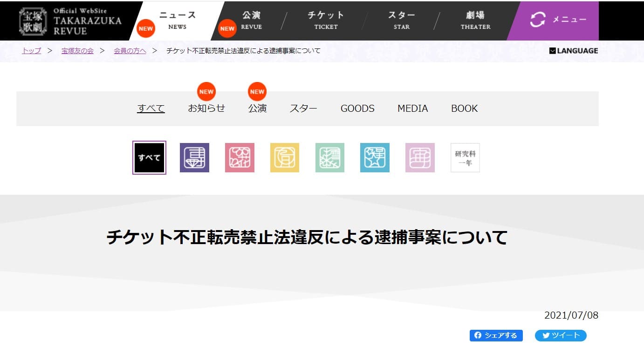Screen dimensions: 644x354
Task: Open the スター STAR nav tab
Action: pyautogui.click(x=401, y=20)
